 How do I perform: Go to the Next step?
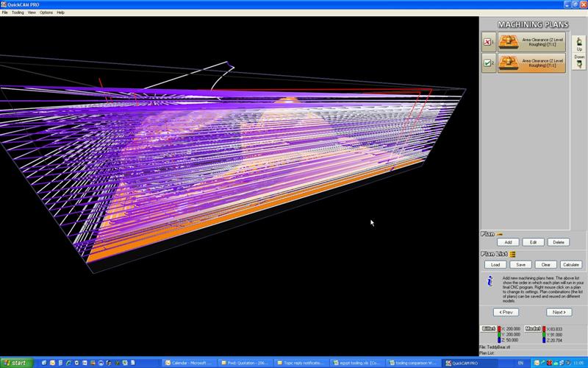(x=559, y=312)
